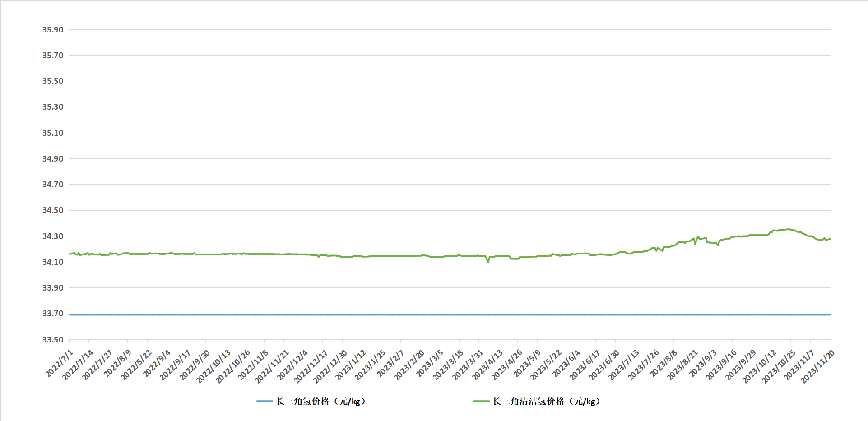
Task: Click the 长三角氢价格（元/kg）legend label
Action: click(320, 401)
